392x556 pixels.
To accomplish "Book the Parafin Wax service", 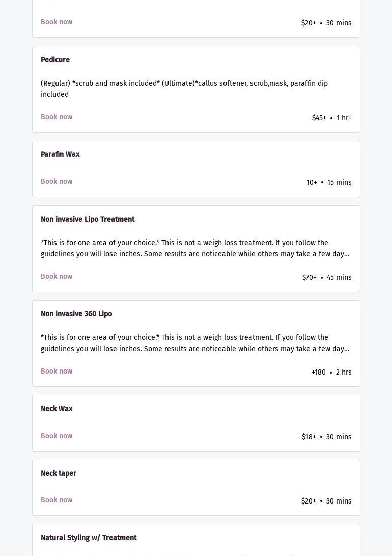I will pos(57,181).
